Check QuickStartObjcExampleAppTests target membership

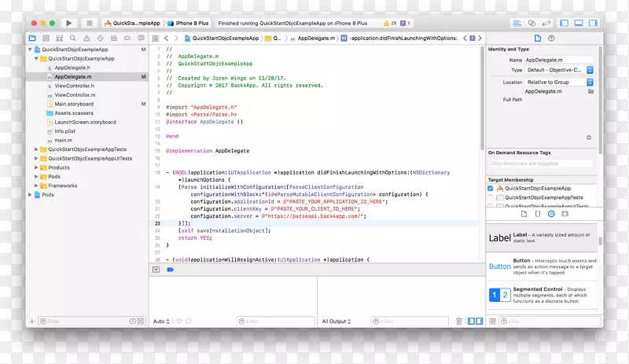point(491,198)
